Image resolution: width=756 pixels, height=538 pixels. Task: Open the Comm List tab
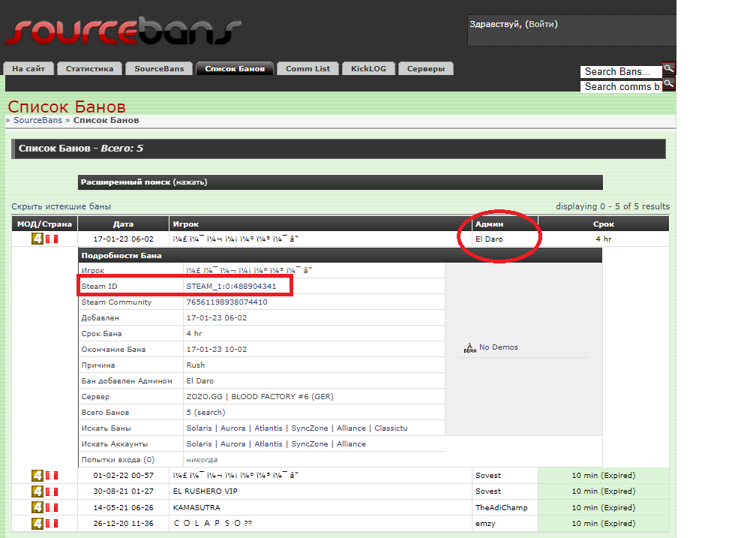(x=307, y=69)
